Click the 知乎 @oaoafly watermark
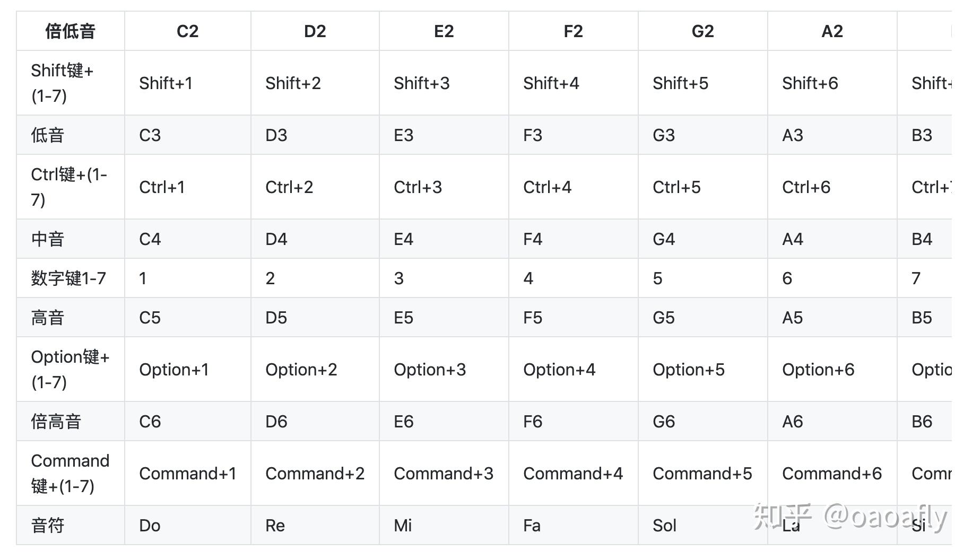The width and height of the screenshot is (972, 560). 850,516
